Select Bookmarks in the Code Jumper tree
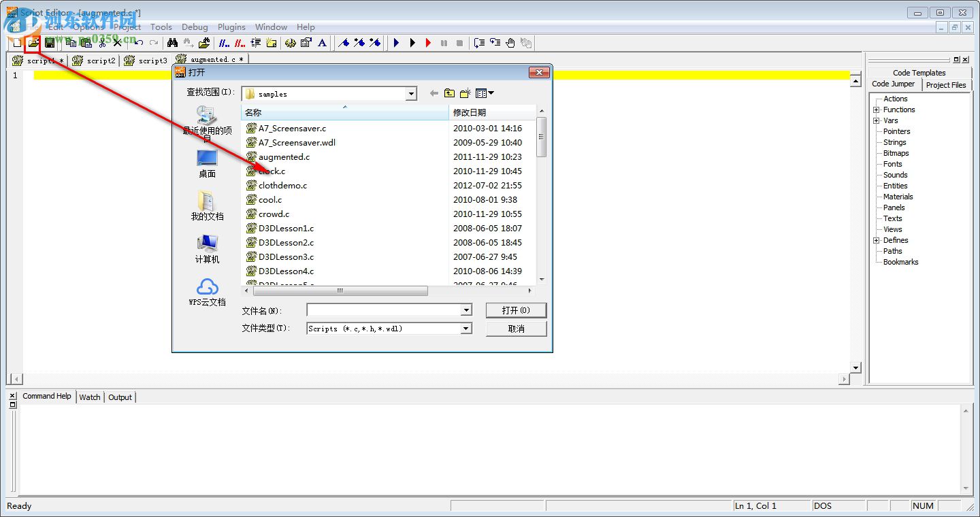This screenshot has width=980, height=517. point(900,262)
